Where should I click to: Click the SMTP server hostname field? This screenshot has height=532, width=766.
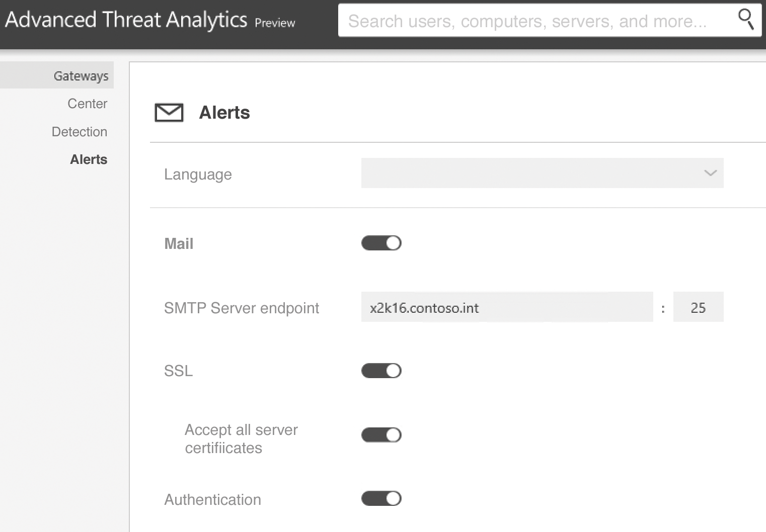click(x=506, y=307)
